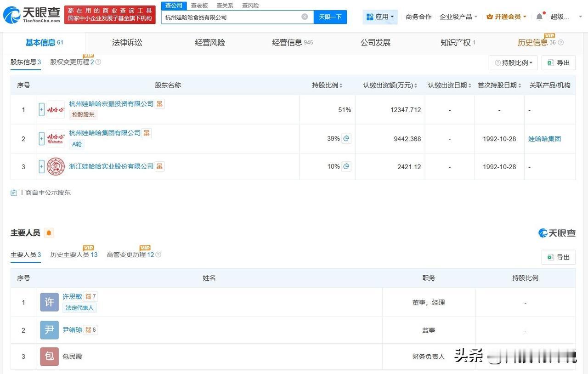The width and height of the screenshot is (588, 374).
Task: Clear the search box with the X icon
Action: pos(305,17)
